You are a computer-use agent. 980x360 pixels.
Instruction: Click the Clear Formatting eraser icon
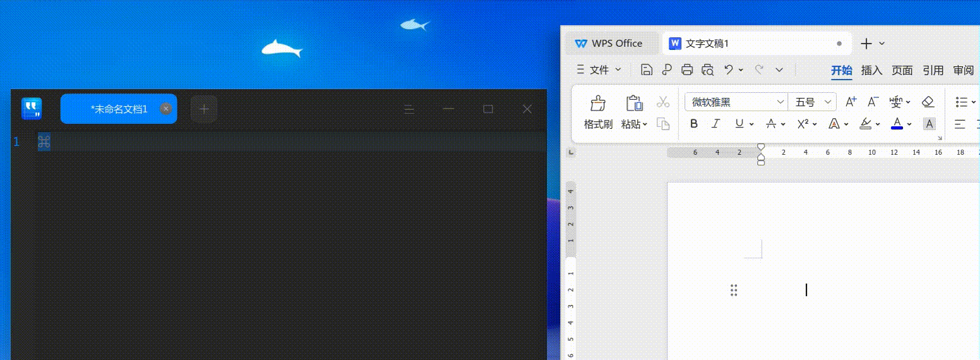(928, 102)
